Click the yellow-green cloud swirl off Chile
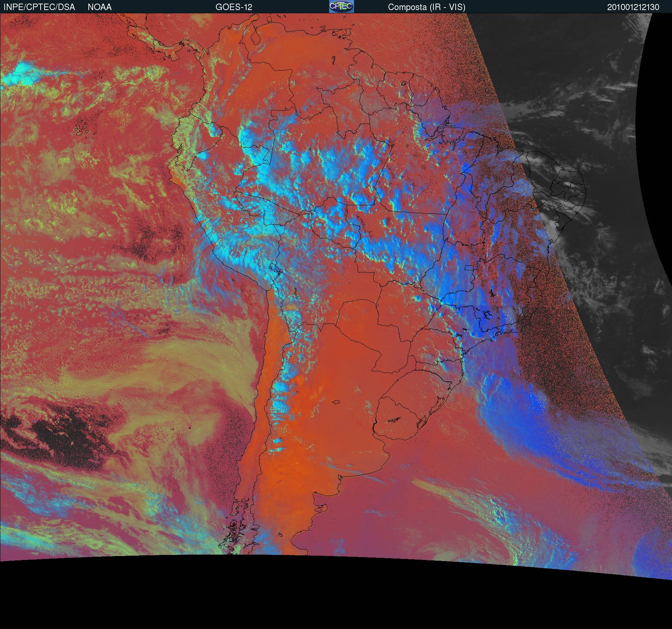 click(187, 377)
